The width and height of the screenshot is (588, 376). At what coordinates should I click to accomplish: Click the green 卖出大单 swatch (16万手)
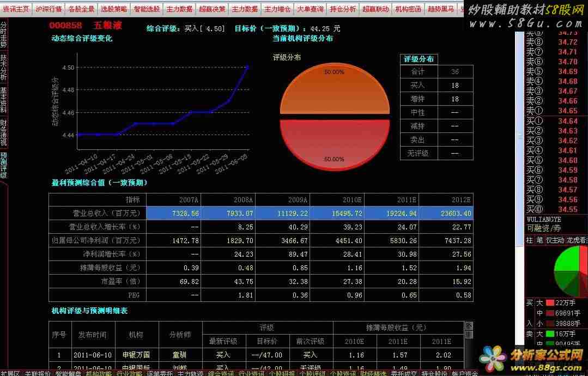point(550,333)
